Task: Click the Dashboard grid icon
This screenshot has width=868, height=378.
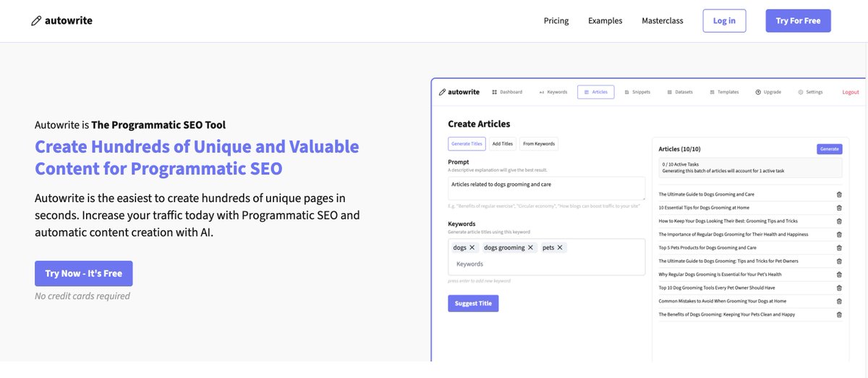Action: click(495, 92)
